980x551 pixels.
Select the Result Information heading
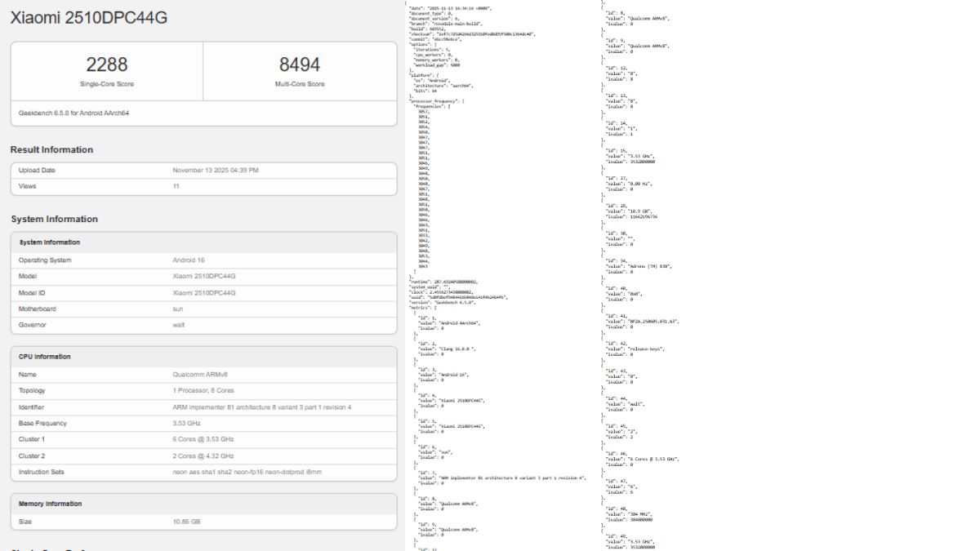tap(52, 149)
